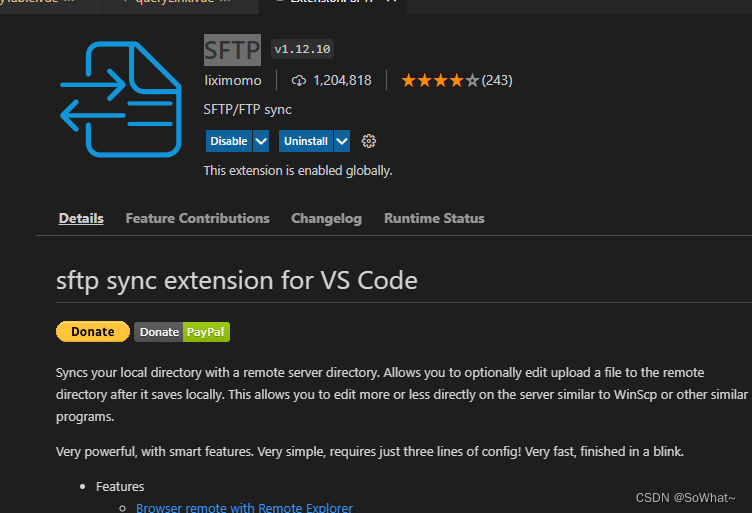The width and height of the screenshot is (752, 513).
Task: Click the version v1.12.10 label
Action: click(302, 49)
